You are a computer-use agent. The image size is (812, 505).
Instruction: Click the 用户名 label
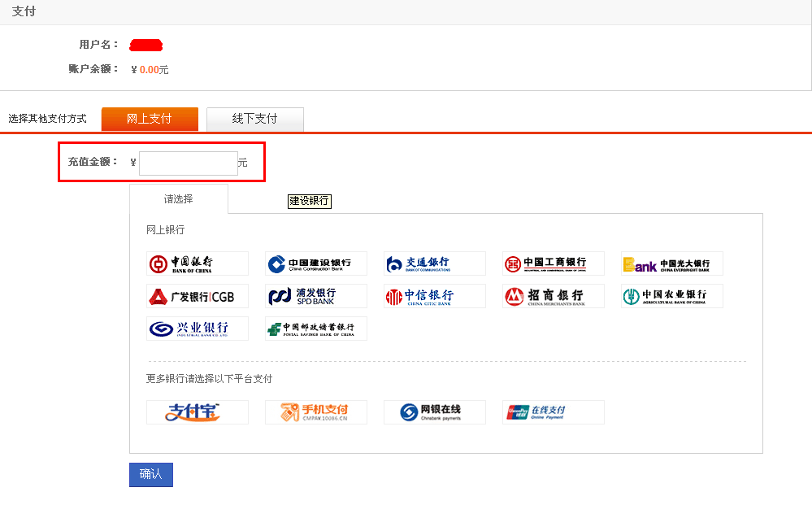pyautogui.click(x=98, y=45)
